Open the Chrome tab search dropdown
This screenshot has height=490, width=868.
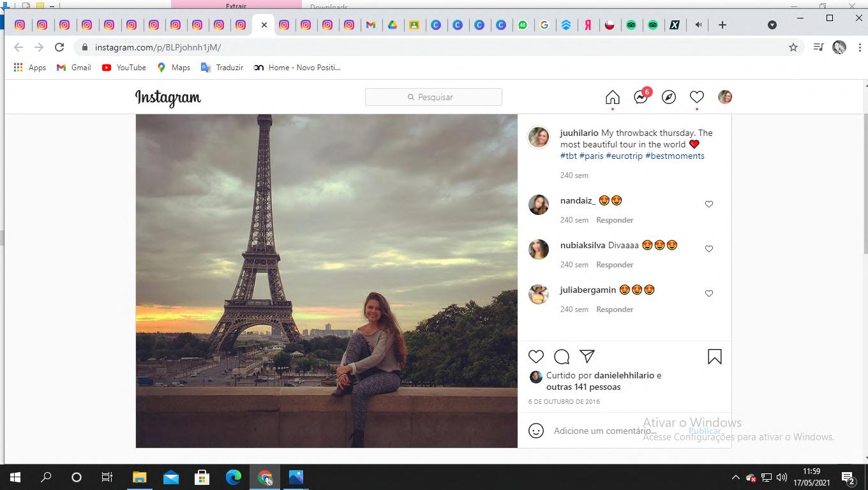[772, 25]
